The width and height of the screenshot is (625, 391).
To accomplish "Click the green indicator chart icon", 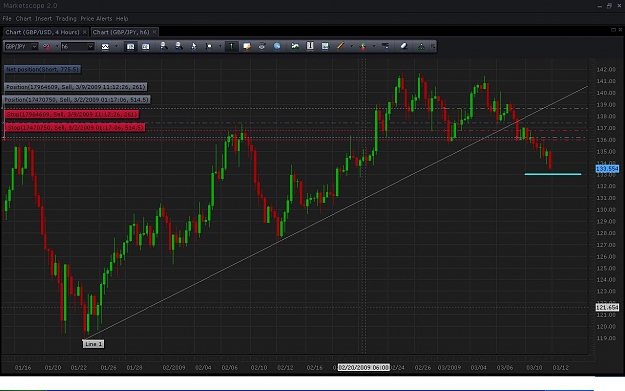I will pos(295,47).
